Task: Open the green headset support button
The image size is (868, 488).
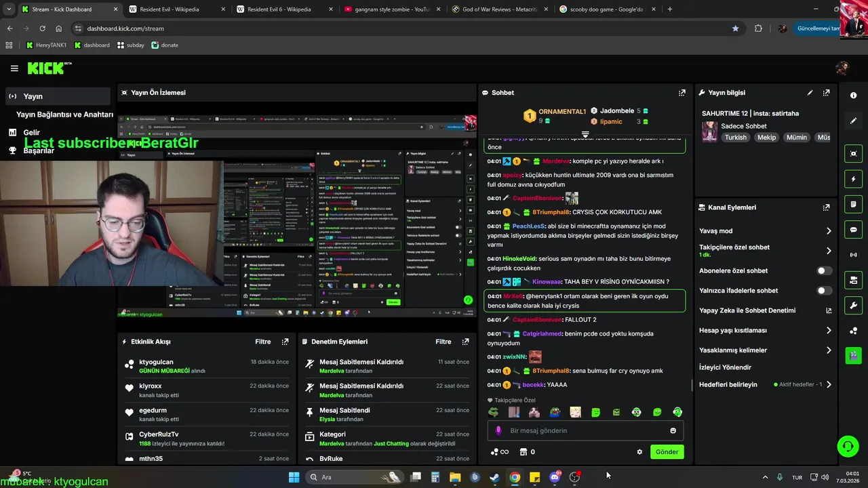Action: tap(848, 446)
